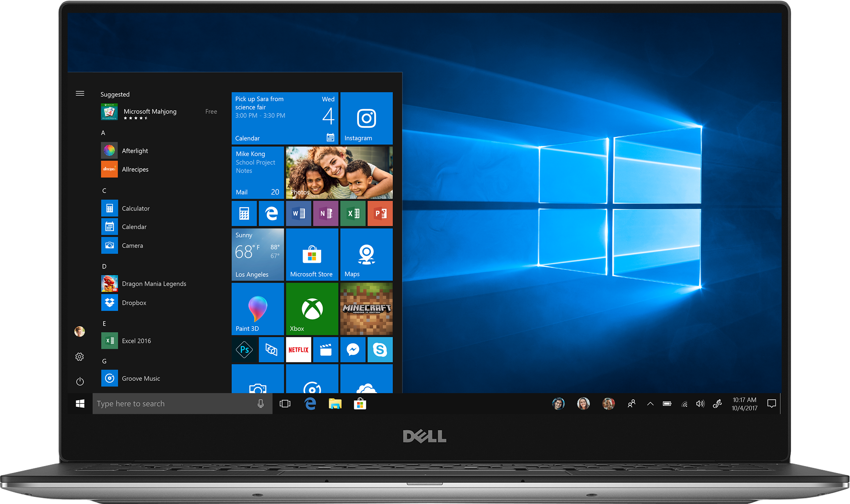Image resolution: width=850 pixels, height=504 pixels.
Task: Install suggested Microsoft Mahjong app
Action: [x=159, y=112]
